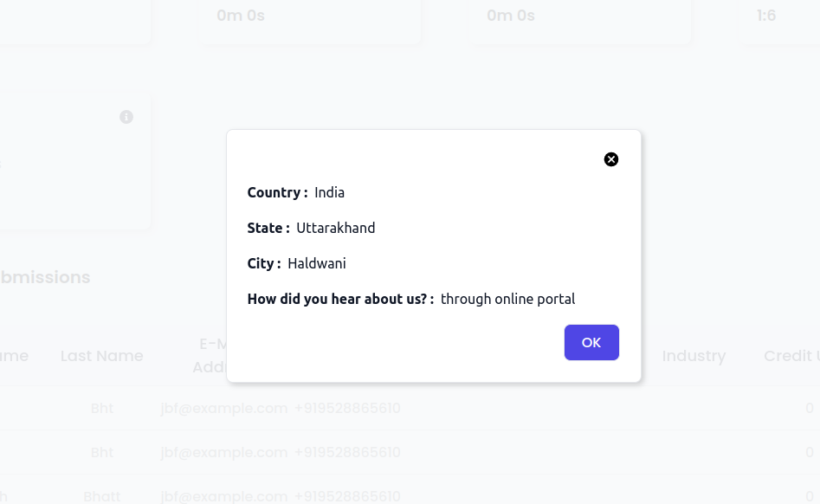Viewport: 820px width, 504px height.
Task: Click the Country value India
Action: tap(329, 192)
